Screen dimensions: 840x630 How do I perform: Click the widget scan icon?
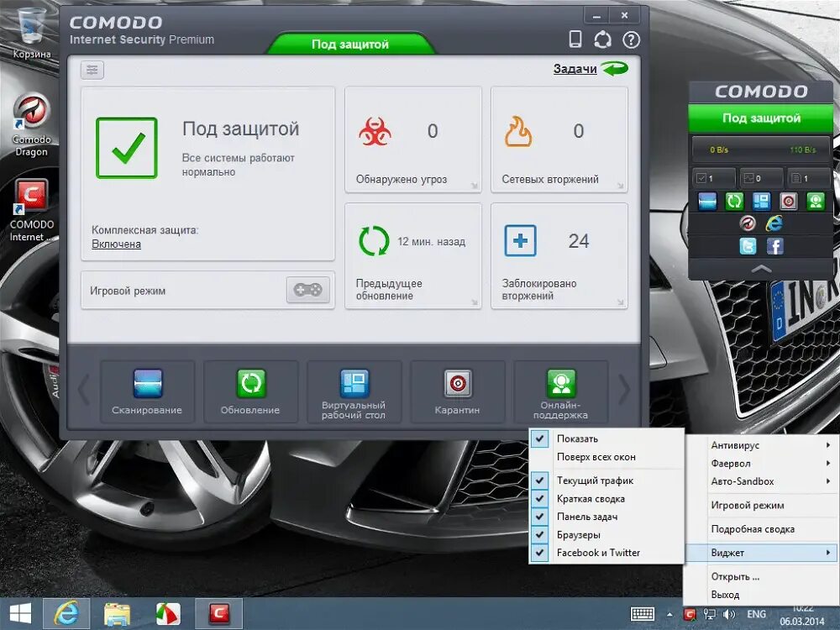point(707,202)
